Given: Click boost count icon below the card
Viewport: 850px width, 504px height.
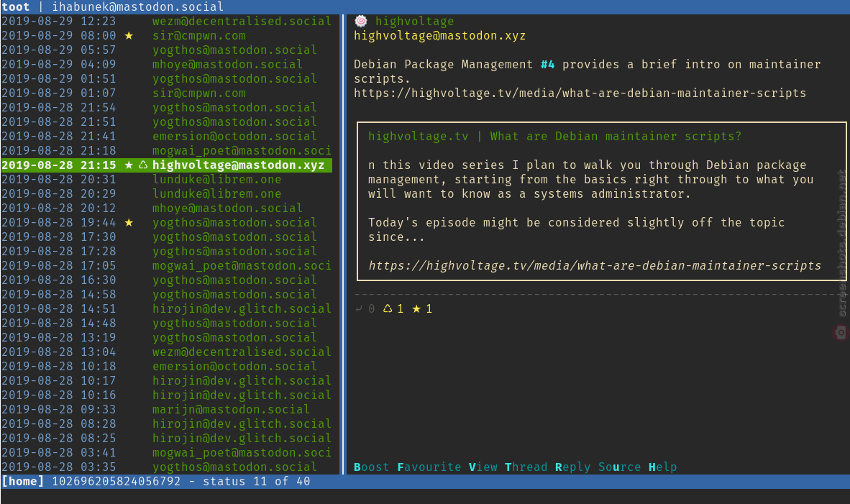Looking at the screenshot, I should (x=388, y=309).
